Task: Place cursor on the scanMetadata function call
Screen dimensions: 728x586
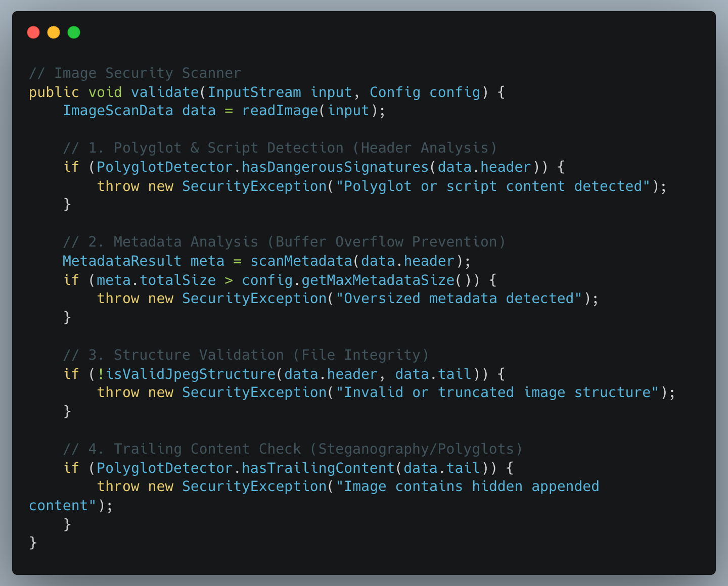Action: (301, 261)
